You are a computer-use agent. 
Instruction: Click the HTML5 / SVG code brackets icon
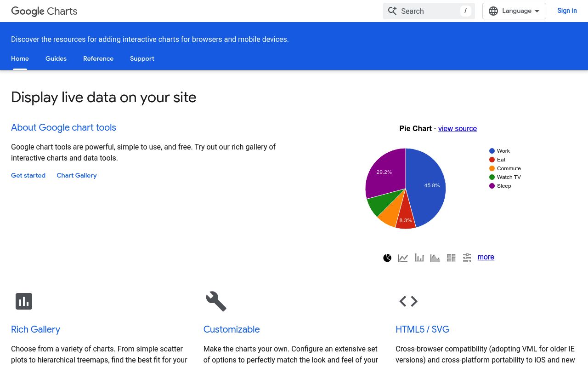[x=408, y=301]
